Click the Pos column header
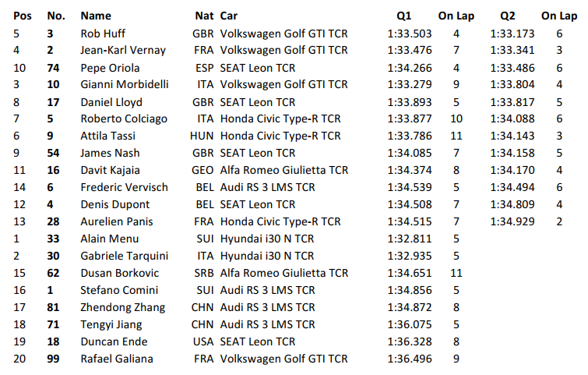 (23, 16)
